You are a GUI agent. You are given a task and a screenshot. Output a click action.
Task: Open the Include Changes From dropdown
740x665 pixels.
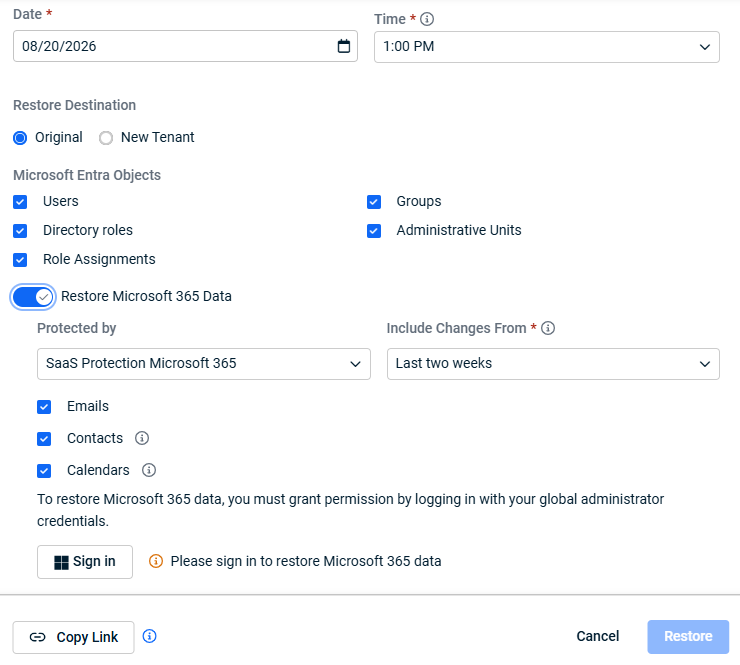(553, 364)
